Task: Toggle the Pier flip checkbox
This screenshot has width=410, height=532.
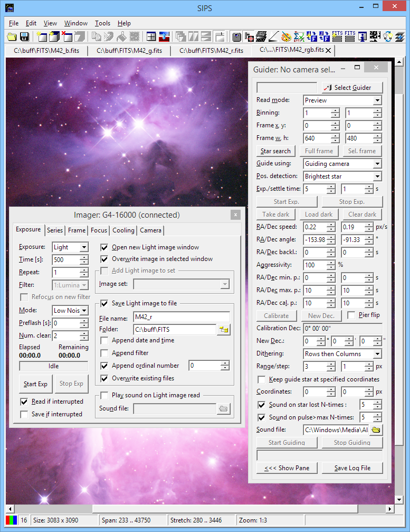Action: [x=351, y=315]
